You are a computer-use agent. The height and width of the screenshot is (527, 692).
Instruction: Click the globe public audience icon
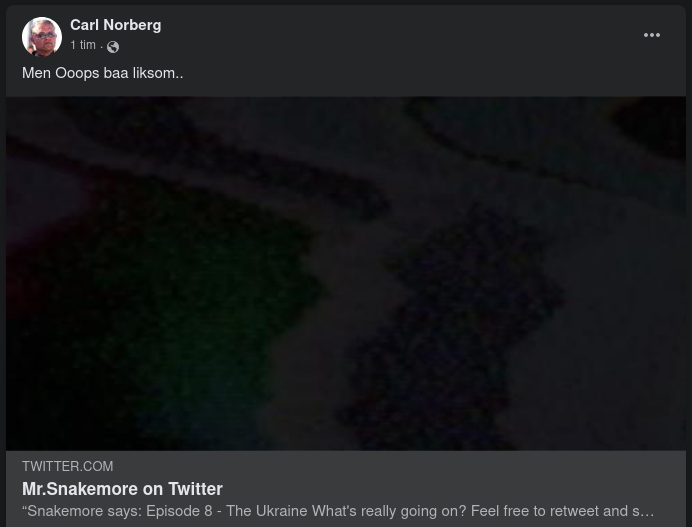pyautogui.click(x=113, y=46)
